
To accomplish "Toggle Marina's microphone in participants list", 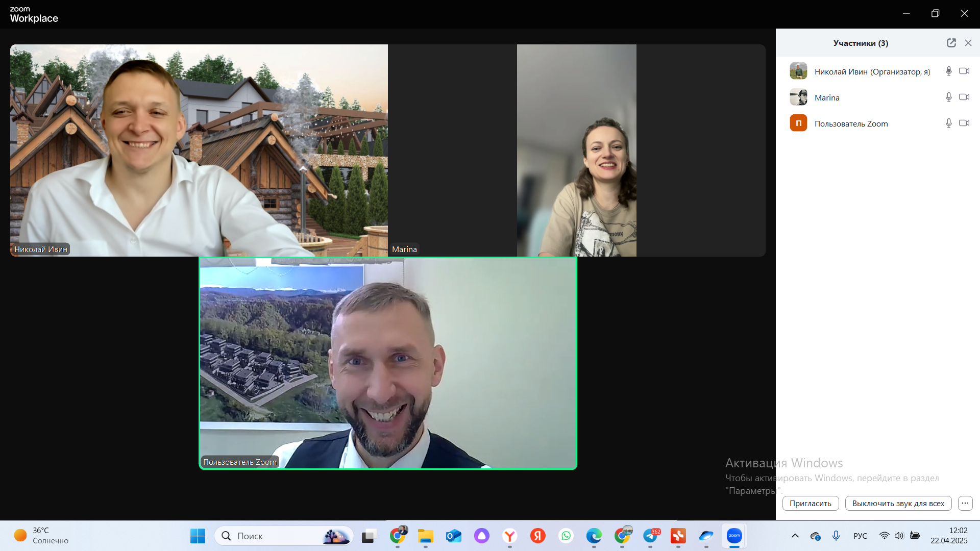I will coord(948,97).
